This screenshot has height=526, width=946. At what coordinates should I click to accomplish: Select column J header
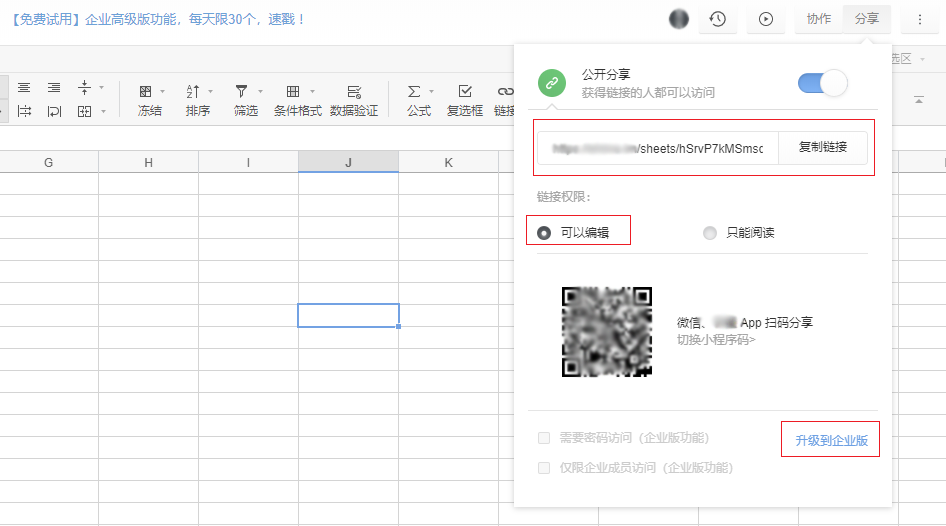click(349, 162)
